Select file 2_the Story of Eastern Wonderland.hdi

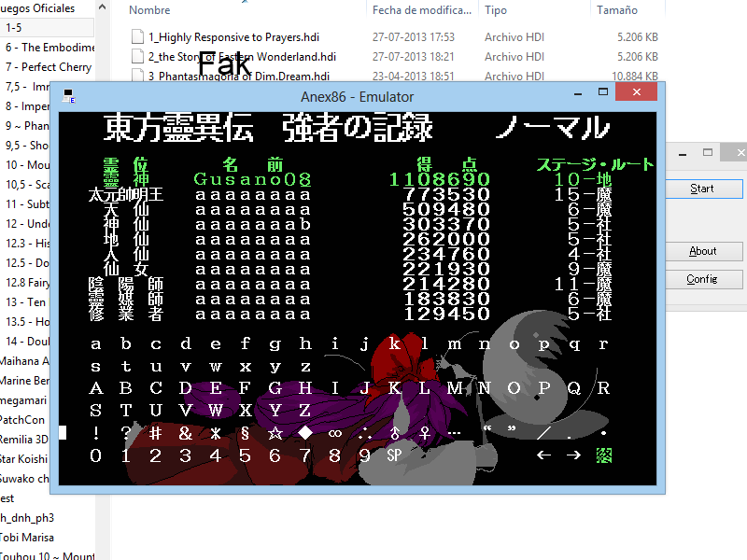click(x=242, y=57)
